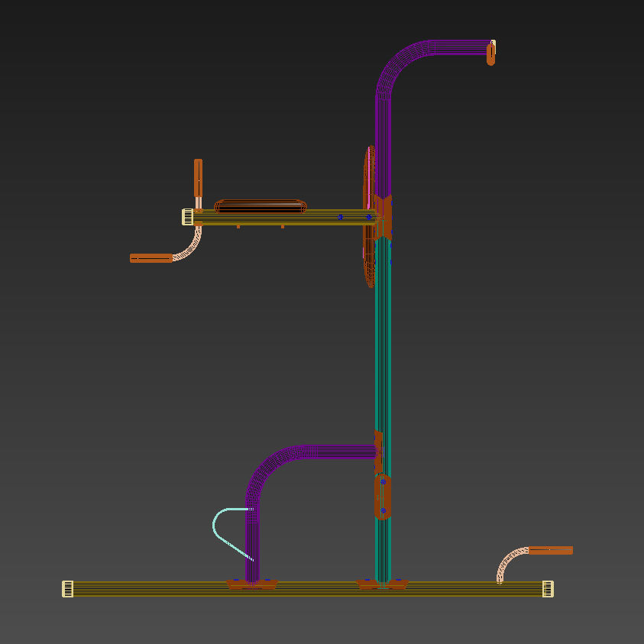Select the cyan curved wire hook
Image resolution: width=644 pixels, height=644 pixels.
pyautogui.click(x=232, y=534)
